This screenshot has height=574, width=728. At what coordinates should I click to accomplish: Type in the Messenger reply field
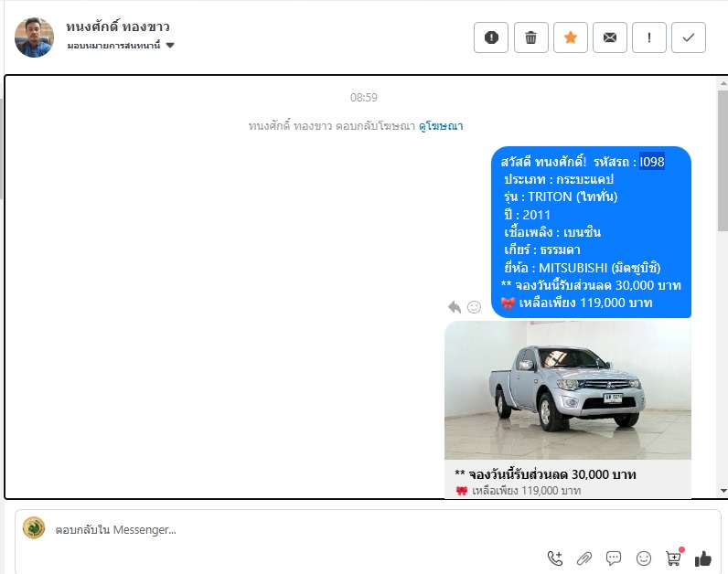point(274,529)
